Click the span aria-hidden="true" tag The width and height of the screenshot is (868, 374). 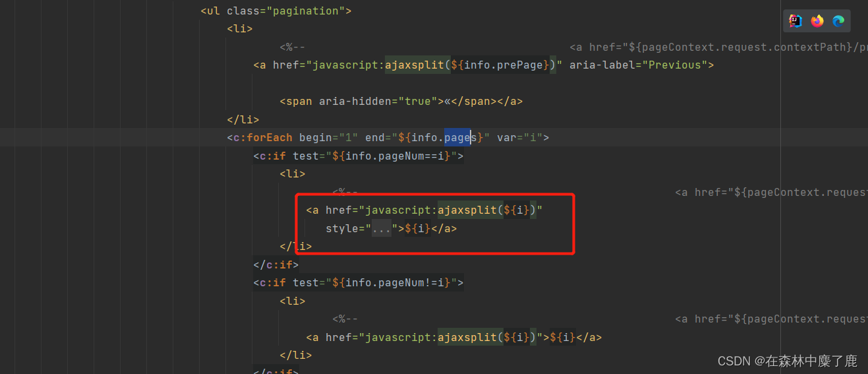(x=361, y=102)
